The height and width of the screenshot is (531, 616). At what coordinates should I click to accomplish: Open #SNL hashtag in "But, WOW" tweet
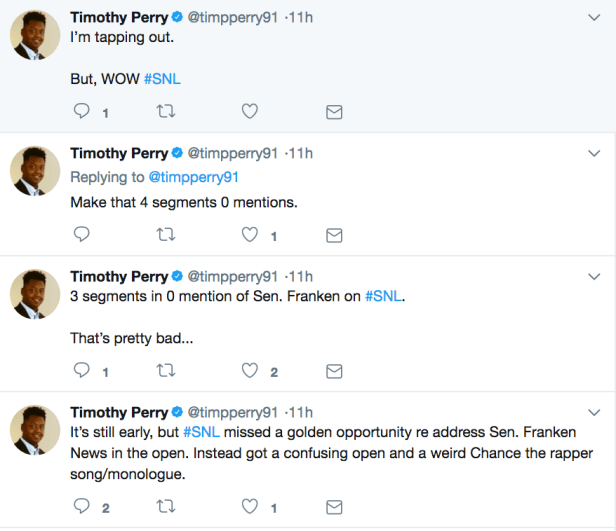163,78
